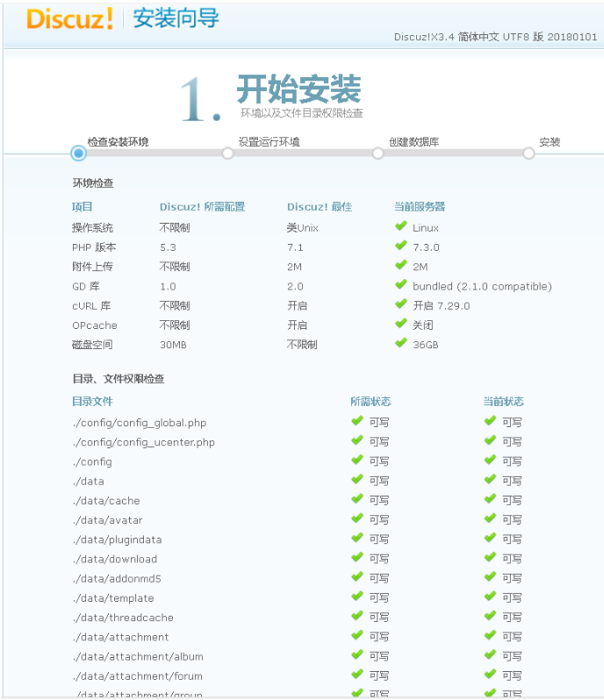The image size is (604, 700).
Task: Click current-status checkmark for ./config/config_ucenter.php
Action: (491, 440)
